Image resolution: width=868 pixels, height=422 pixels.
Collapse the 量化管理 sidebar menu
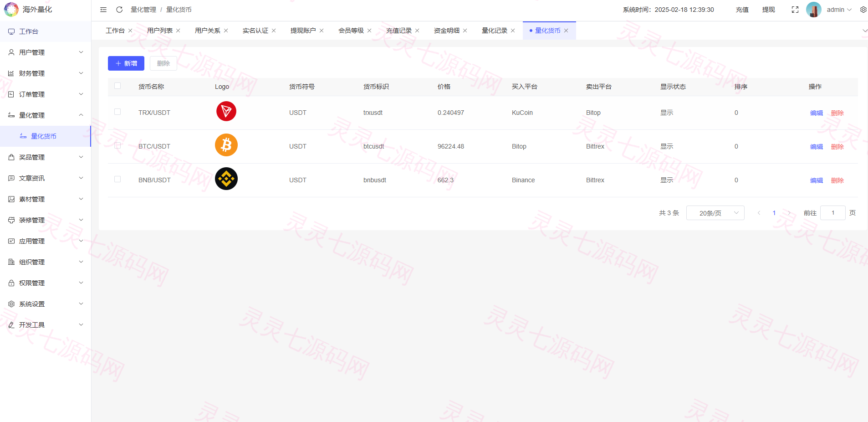coord(46,115)
